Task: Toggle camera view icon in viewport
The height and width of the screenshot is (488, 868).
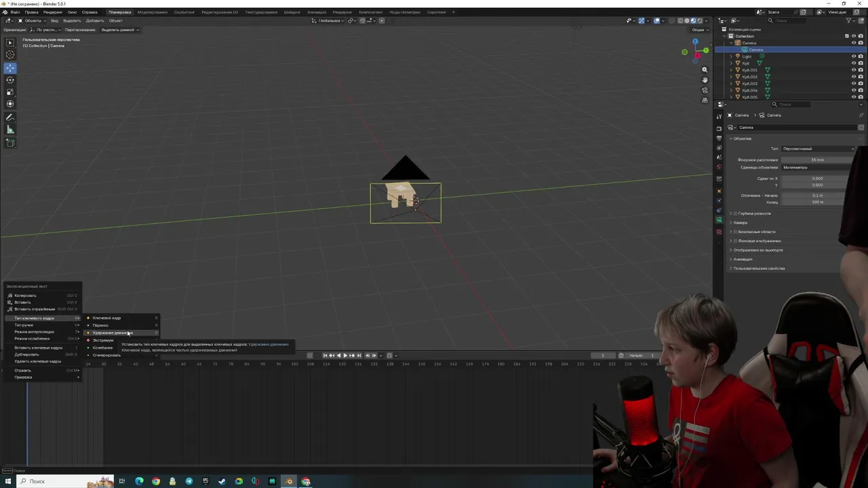Action: pos(705,90)
